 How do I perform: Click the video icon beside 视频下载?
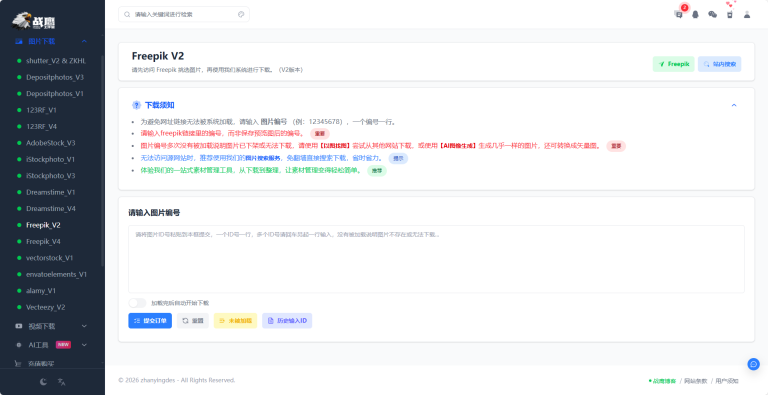pos(19,326)
